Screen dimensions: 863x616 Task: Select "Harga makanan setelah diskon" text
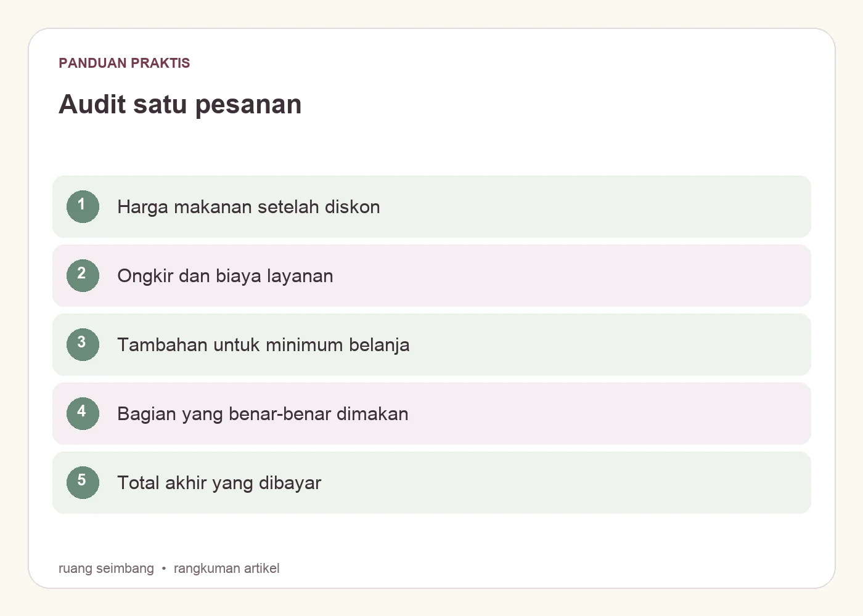(248, 207)
